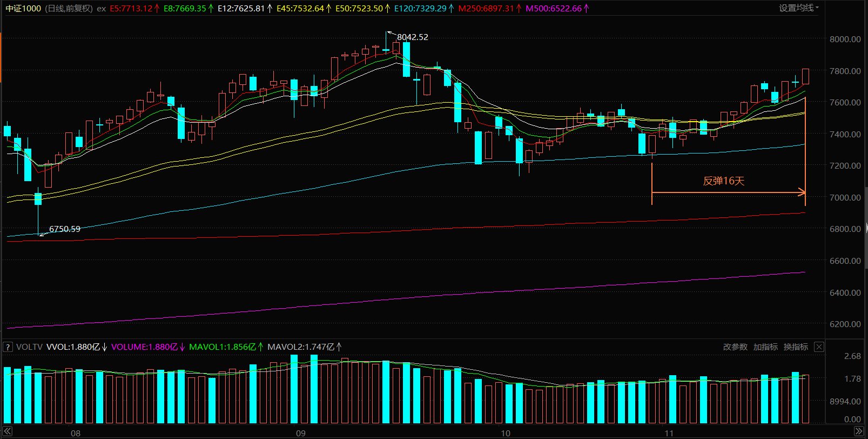Click the 08 month marker on time axis
This screenshot has width=868, height=439.
(x=76, y=433)
